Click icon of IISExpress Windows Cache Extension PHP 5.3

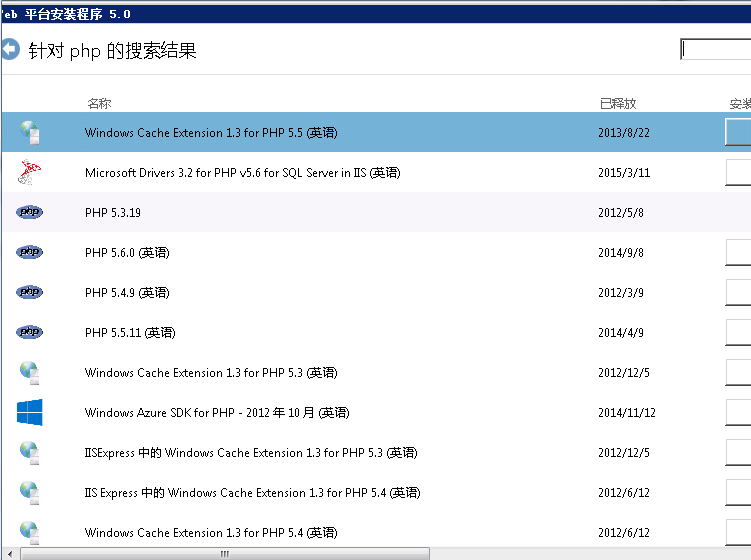tap(30, 453)
